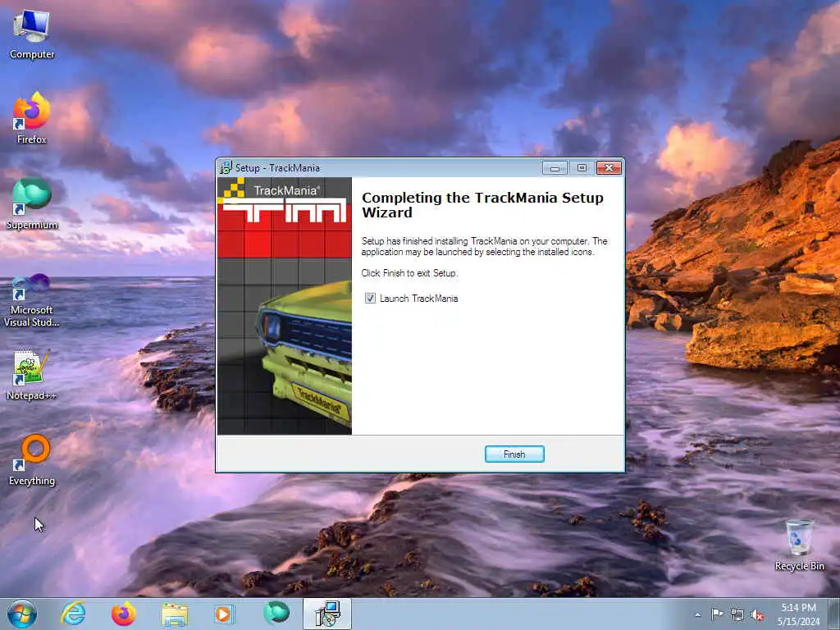Open the clock showing 5:14 PM

(798, 614)
